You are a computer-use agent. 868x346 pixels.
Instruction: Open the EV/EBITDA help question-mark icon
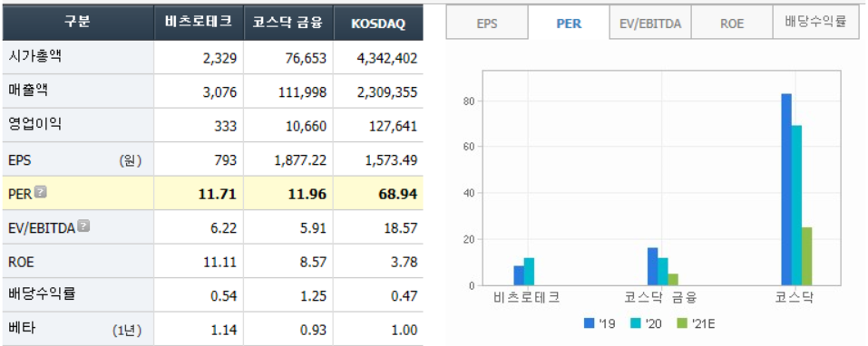tap(83, 226)
